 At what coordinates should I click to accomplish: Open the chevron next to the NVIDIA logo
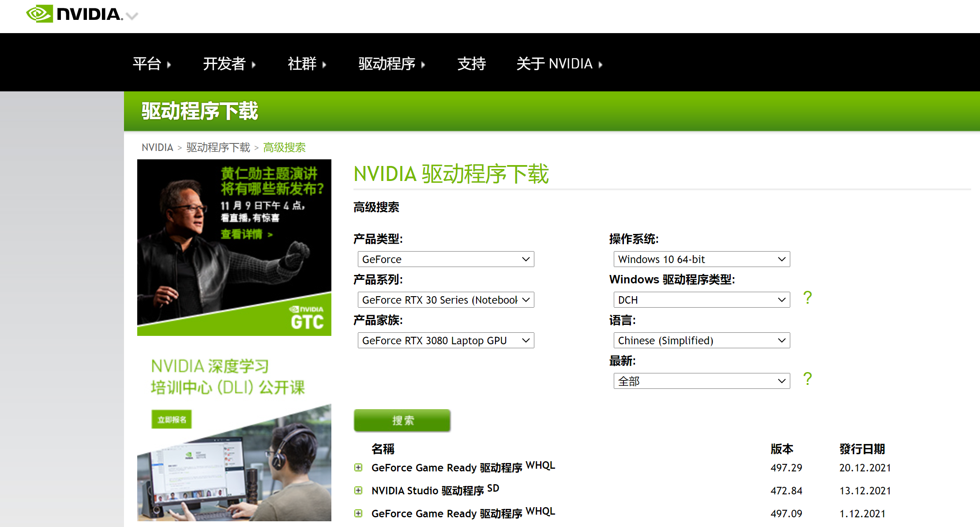tap(132, 16)
